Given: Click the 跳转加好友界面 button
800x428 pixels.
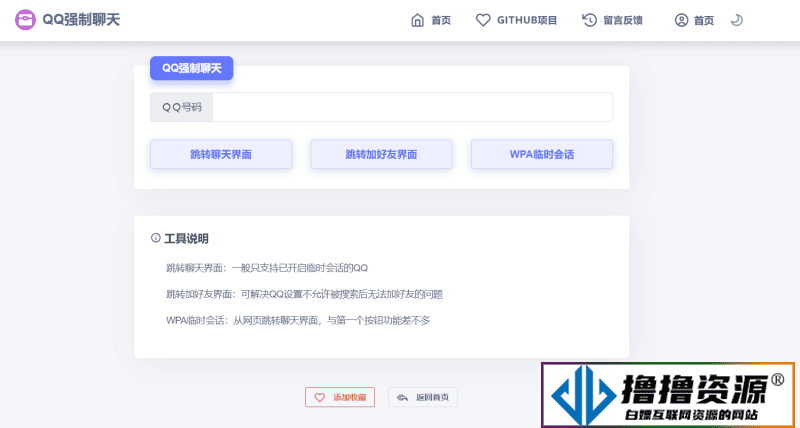Looking at the screenshot, I should coord(381,154).
